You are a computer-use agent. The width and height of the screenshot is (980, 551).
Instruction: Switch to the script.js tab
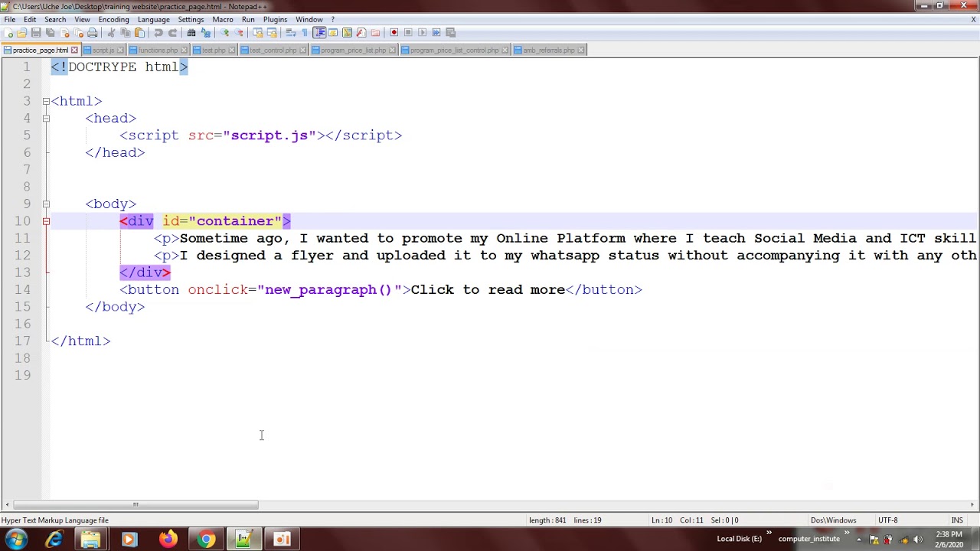point(103,51)
